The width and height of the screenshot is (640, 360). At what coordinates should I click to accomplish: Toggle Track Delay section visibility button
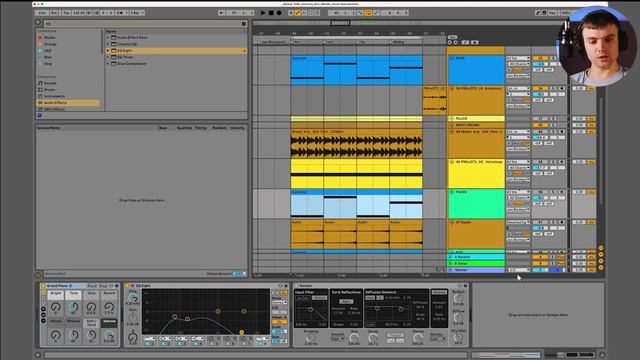[x=601, y=267]
